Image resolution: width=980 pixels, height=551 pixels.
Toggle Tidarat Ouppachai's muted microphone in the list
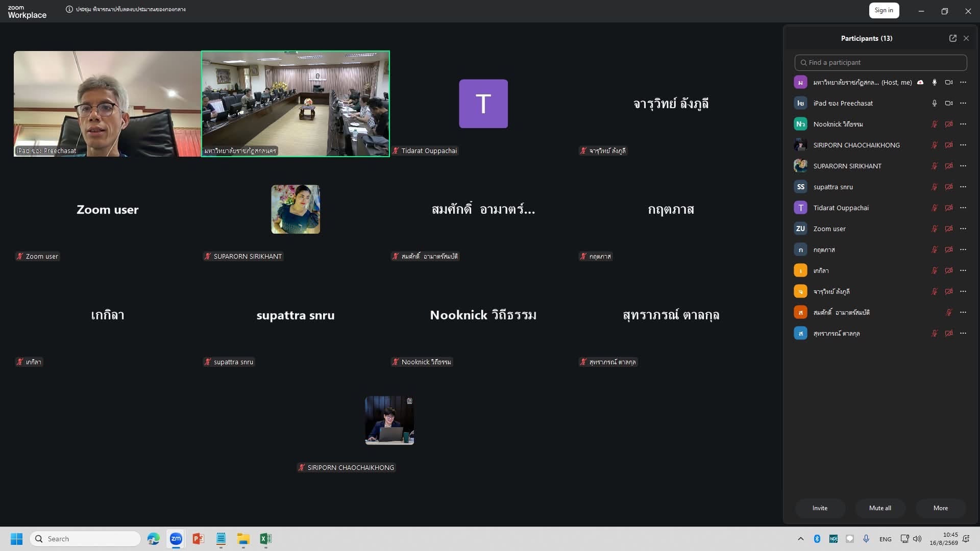(935, 208)
